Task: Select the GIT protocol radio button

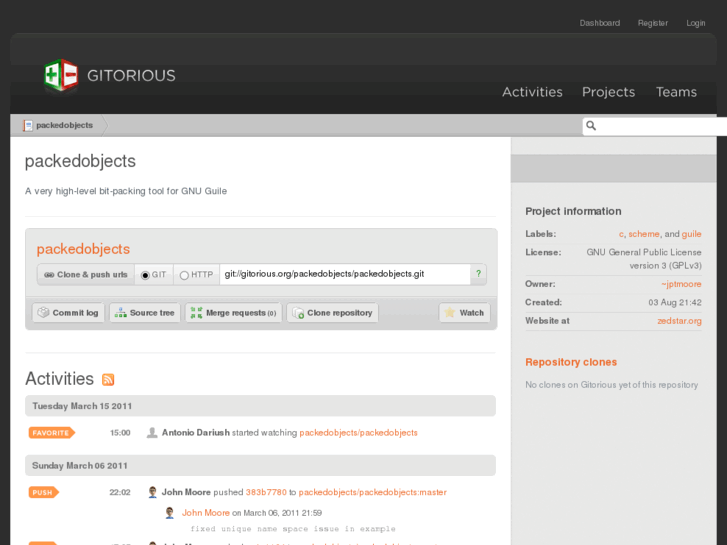Action: coord(145,275)
